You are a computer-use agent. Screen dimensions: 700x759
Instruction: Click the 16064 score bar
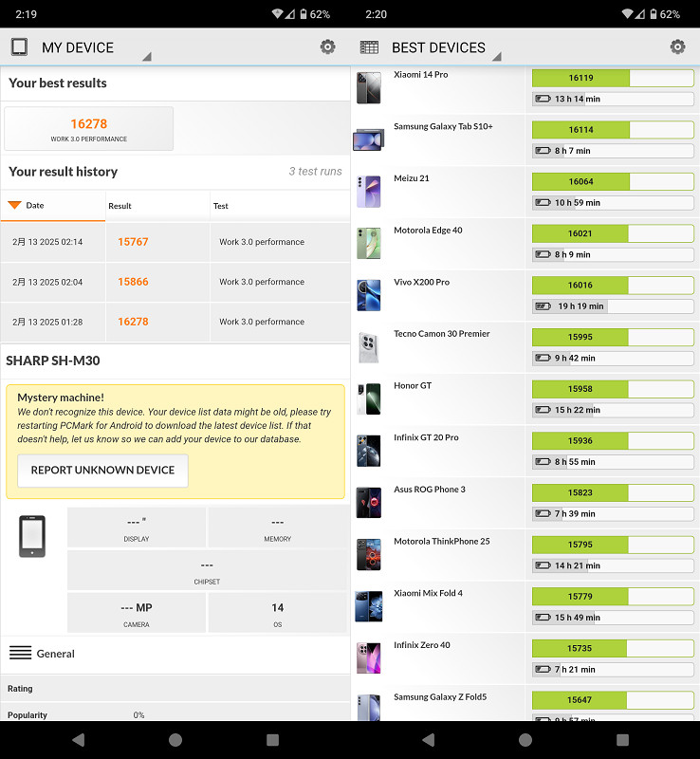tap(613, 181)
